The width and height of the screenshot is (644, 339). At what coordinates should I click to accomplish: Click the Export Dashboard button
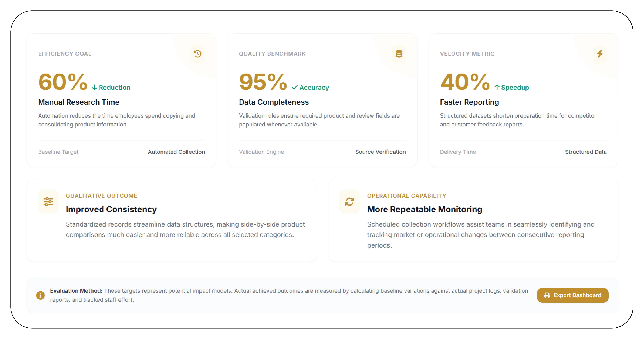(x=572, y=295)
